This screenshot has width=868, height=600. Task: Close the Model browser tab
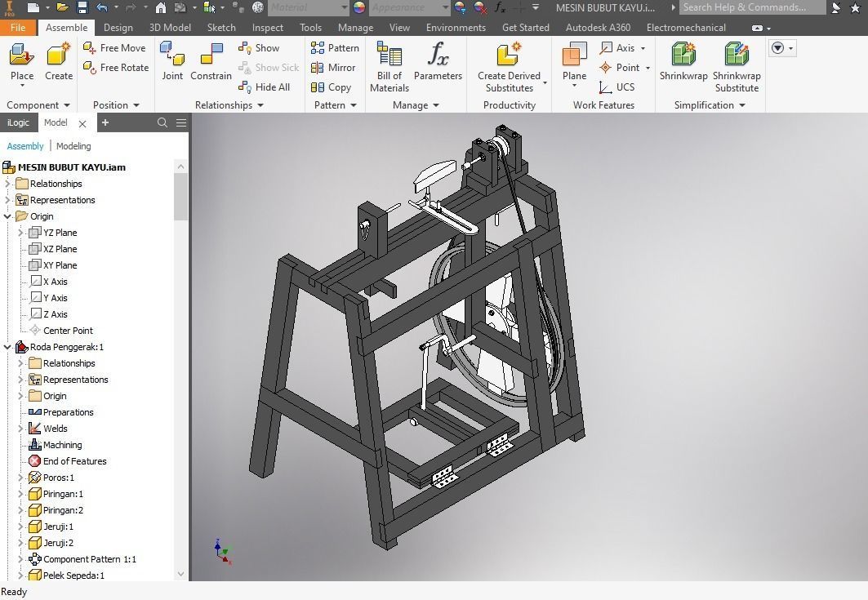pos(82,123)
